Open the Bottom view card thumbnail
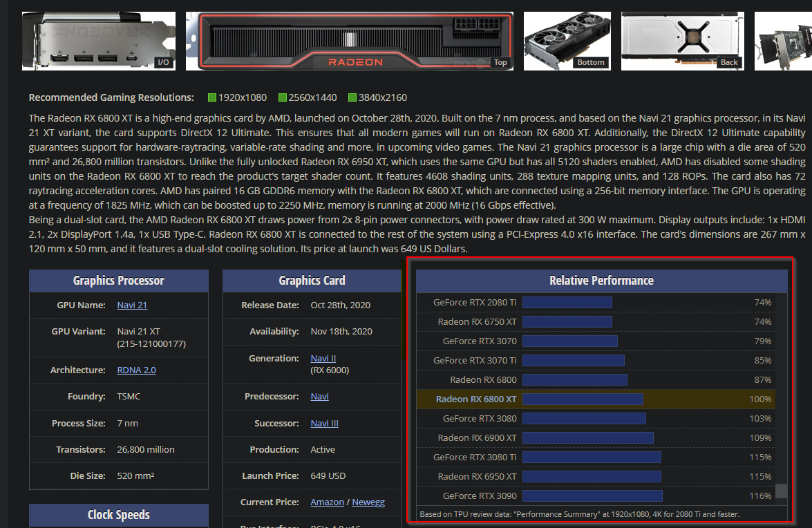 tap(567, 41)
